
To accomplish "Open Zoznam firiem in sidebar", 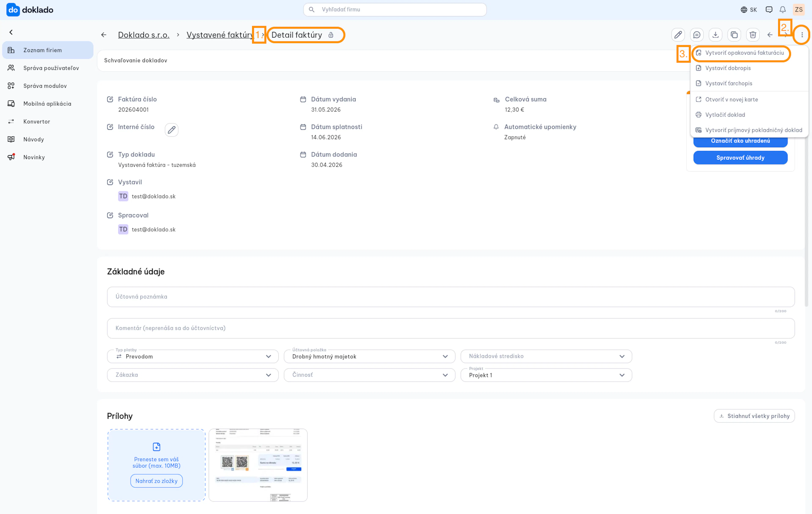I will [x=48, y=50].
